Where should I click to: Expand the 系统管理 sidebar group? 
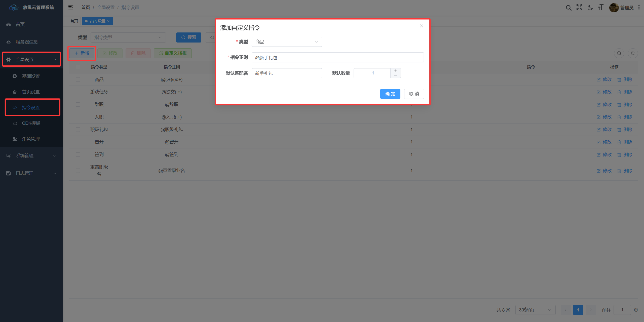click(x=31, y=156)
